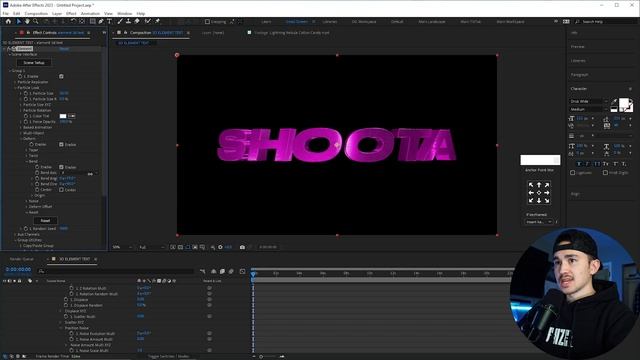Toggle the Frame Blending timeline icon

222,271
